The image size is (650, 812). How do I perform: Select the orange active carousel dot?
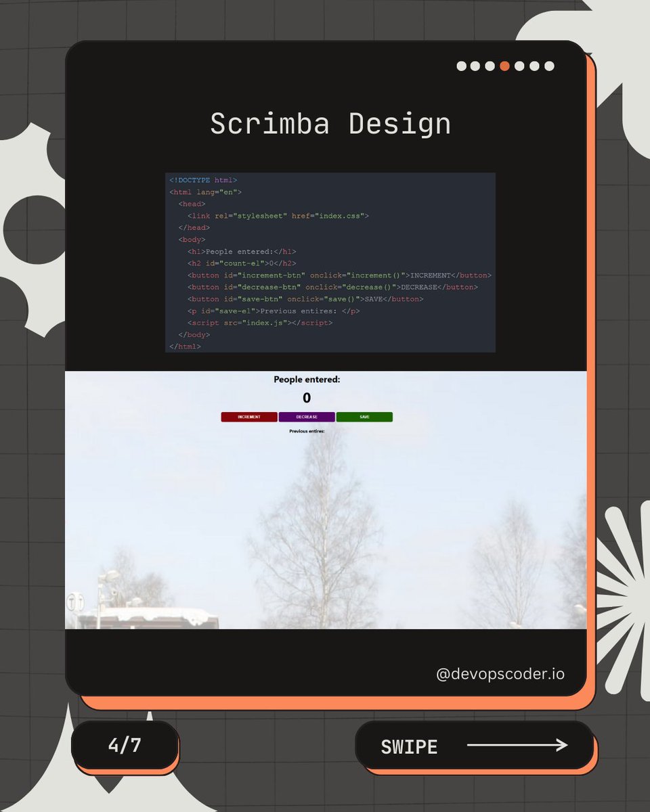[504, 66]
